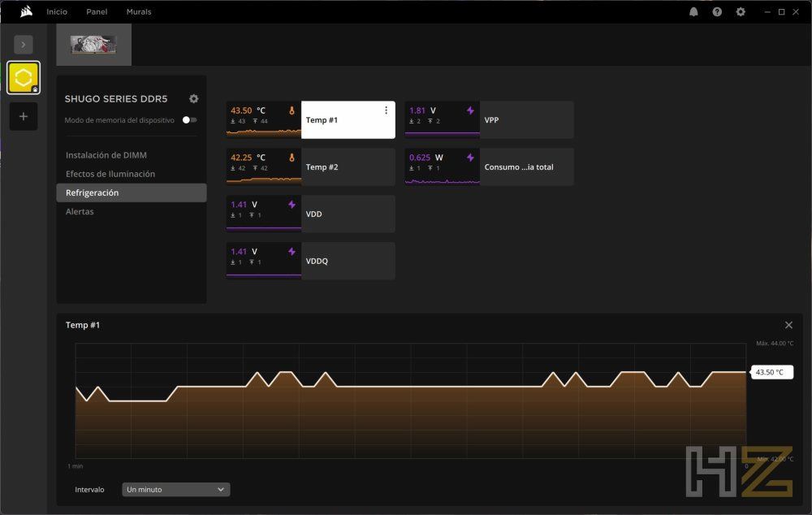Open Instalación de DIMM section

pyautogui.click(x=106, y=155)
